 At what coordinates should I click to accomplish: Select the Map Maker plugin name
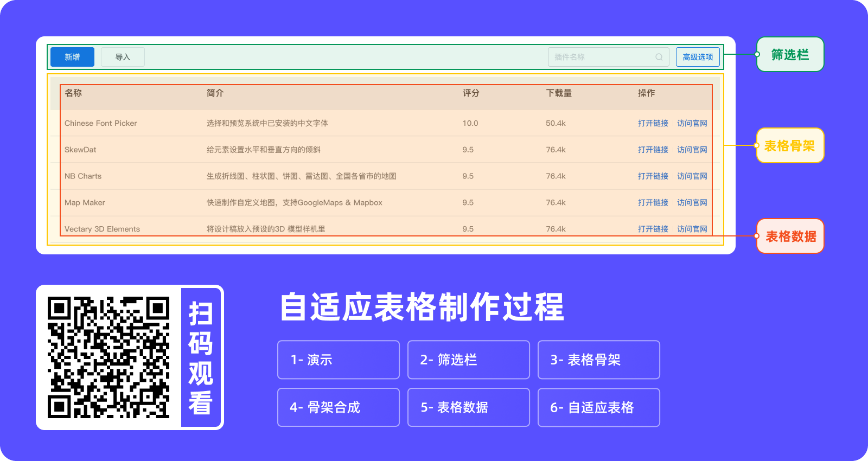click(x=85, y=202)
